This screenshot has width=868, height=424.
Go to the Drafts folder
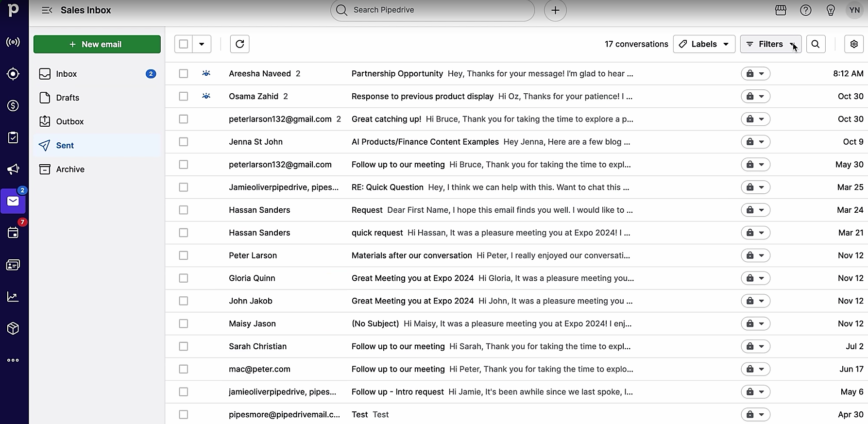tap(97, 98)
